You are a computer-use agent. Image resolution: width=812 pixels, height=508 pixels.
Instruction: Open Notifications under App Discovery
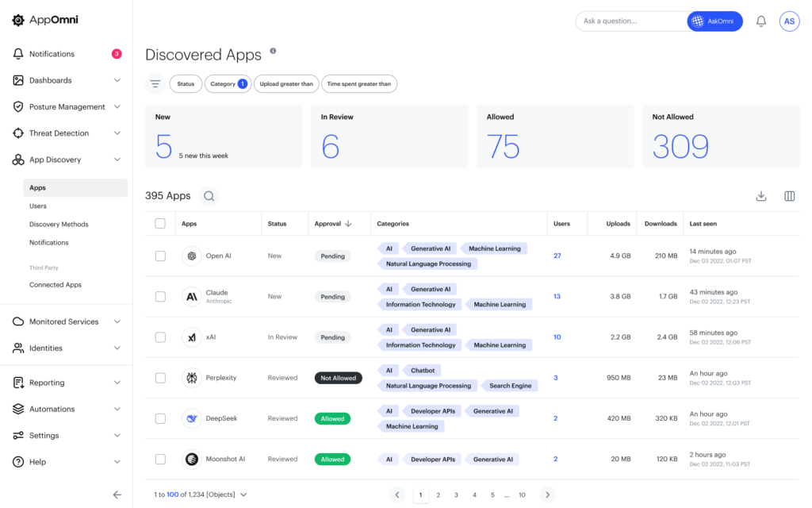[48, 243]
